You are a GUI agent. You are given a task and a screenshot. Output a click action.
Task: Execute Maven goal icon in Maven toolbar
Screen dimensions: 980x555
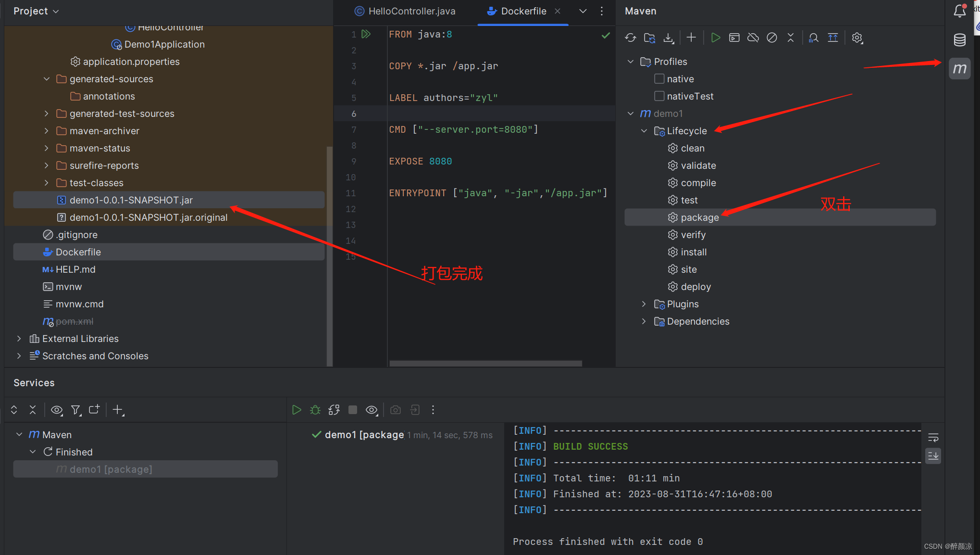tap(734, 38)
